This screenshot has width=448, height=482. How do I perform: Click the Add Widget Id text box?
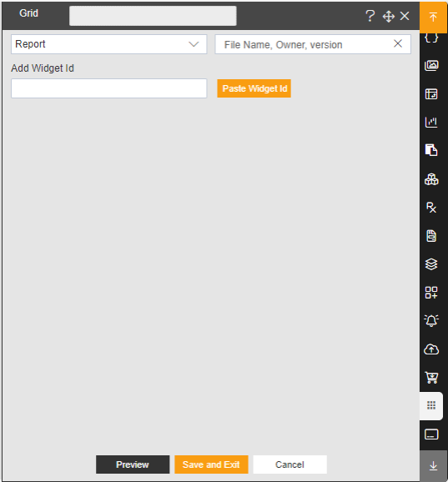coord(108,88)
